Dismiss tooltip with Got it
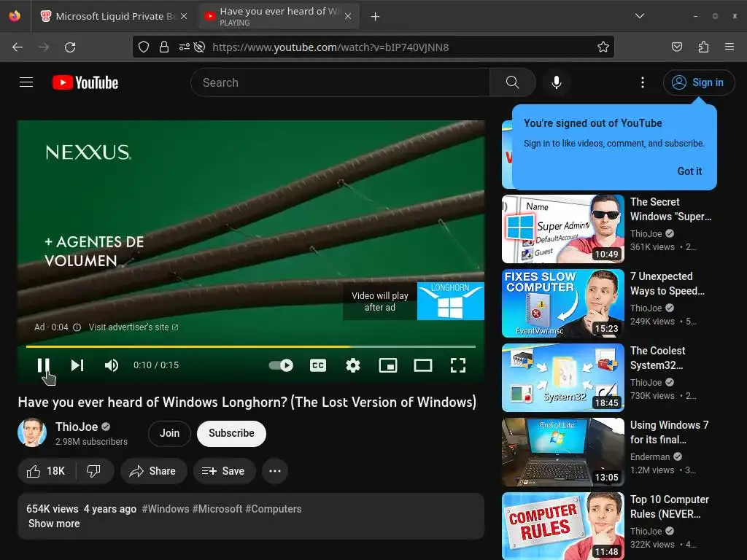 click(x=689, y=171)
